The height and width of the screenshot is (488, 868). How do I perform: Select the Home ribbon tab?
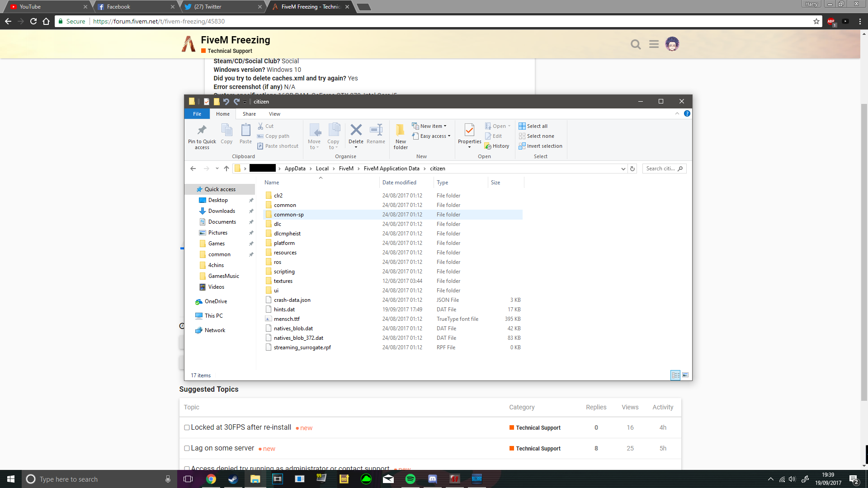coord(222,114)
